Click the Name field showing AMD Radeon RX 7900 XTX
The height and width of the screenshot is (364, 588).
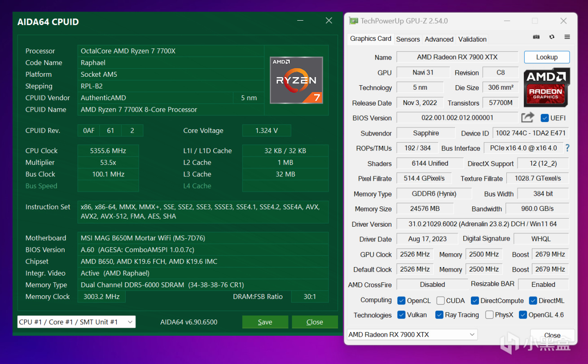pyautogui.click(x=457, y=57)
